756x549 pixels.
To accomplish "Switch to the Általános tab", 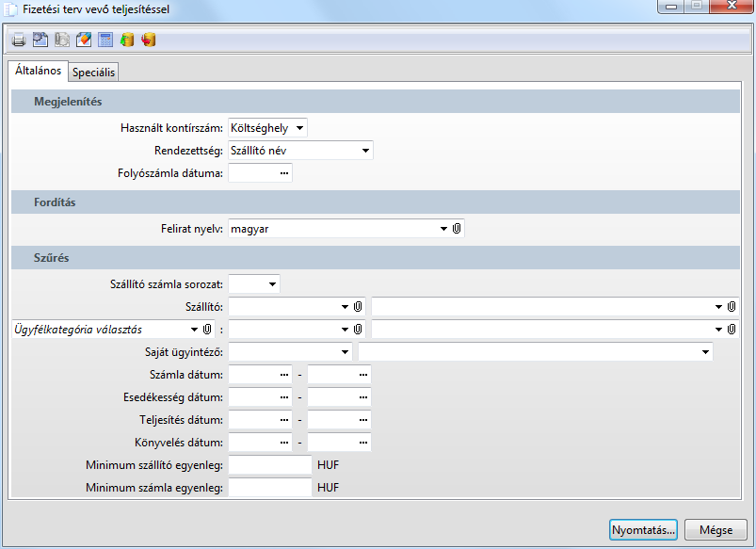I will 38,71.
